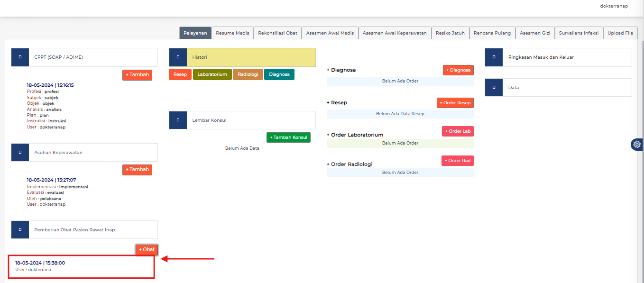Switch to the Resume Medis tab
This screenshot has width=644, height=283.
(x=232, y=33)
